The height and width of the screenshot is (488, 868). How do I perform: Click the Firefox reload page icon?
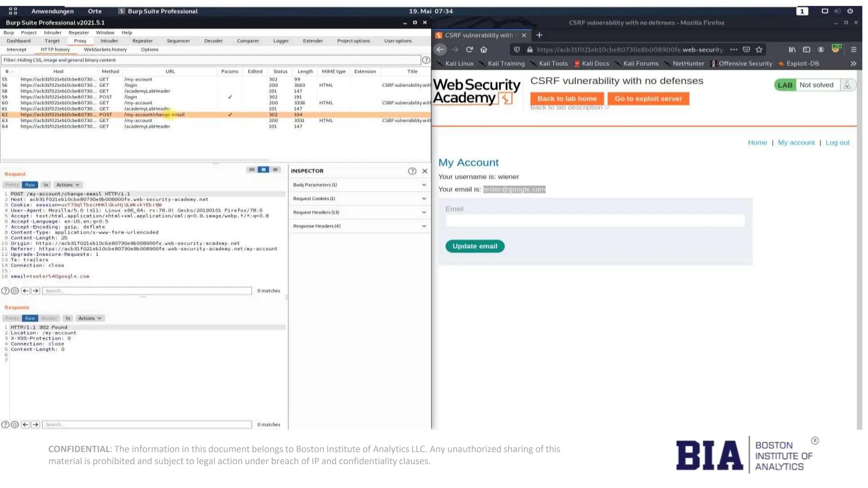pyautogui.click(x=469, y=50)
